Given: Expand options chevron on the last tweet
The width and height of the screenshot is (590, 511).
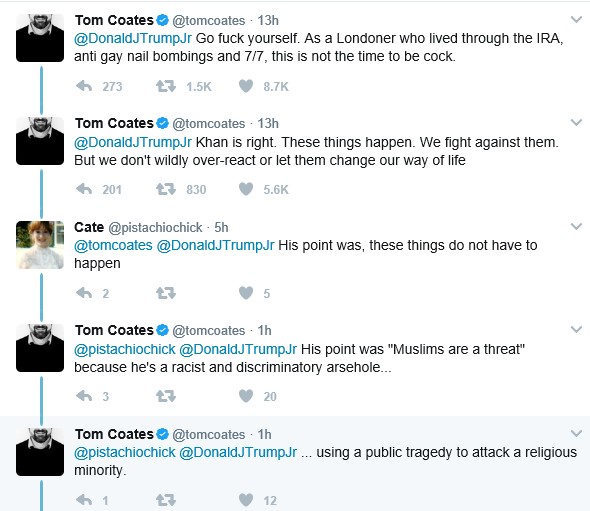Looking at the screenshot, I should click(x=576, y=433).
